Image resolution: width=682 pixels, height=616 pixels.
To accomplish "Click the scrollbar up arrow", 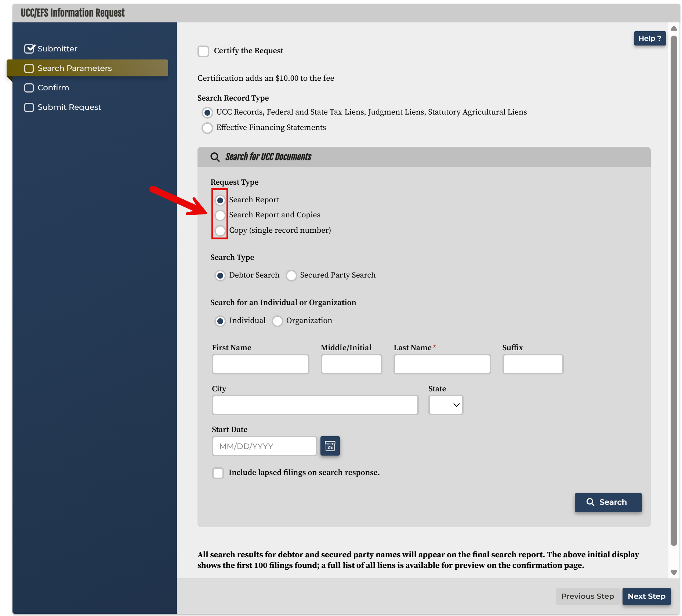I will [674, 28].
